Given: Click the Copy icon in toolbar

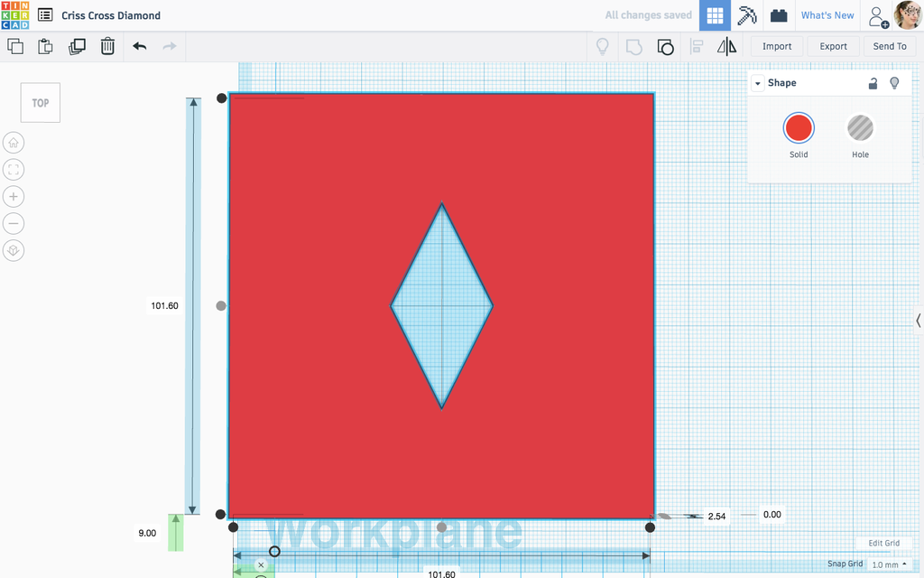Looking at the screenshot, I should pos(15,46).
